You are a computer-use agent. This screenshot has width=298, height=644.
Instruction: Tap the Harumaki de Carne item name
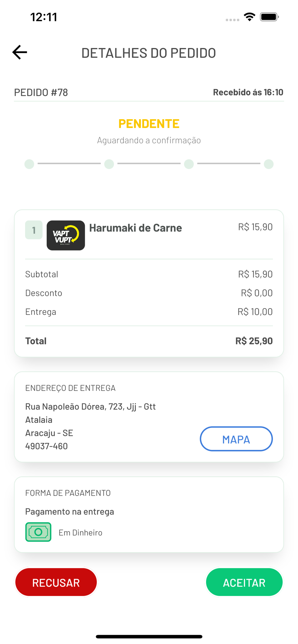click(x=135, y=228)
